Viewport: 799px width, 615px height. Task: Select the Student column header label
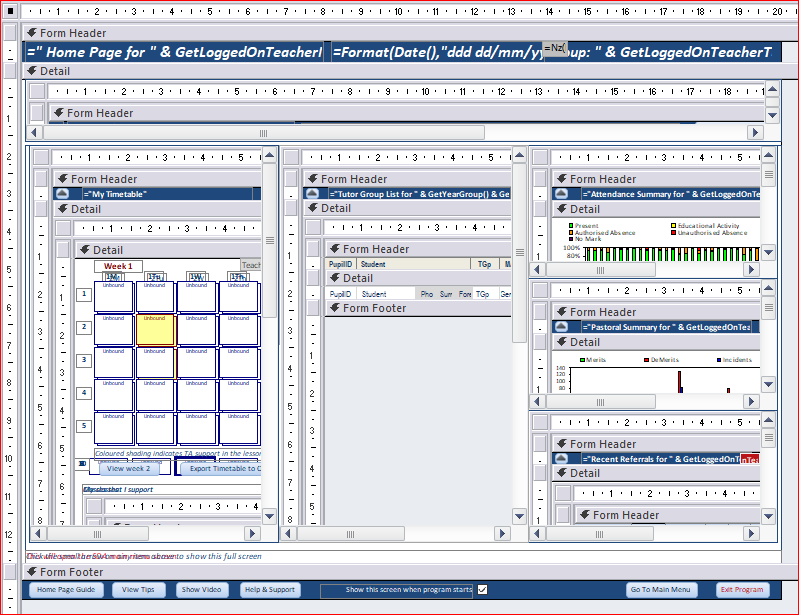click(414, 264)
